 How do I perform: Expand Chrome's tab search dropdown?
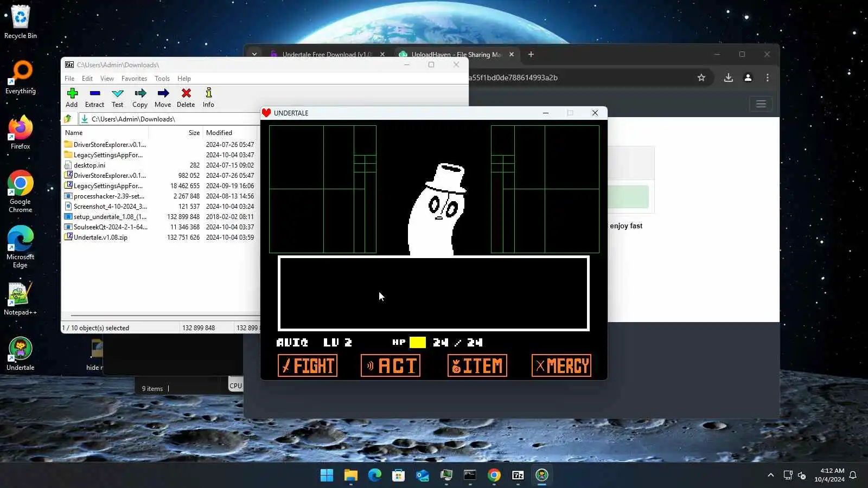pos(254,54)
